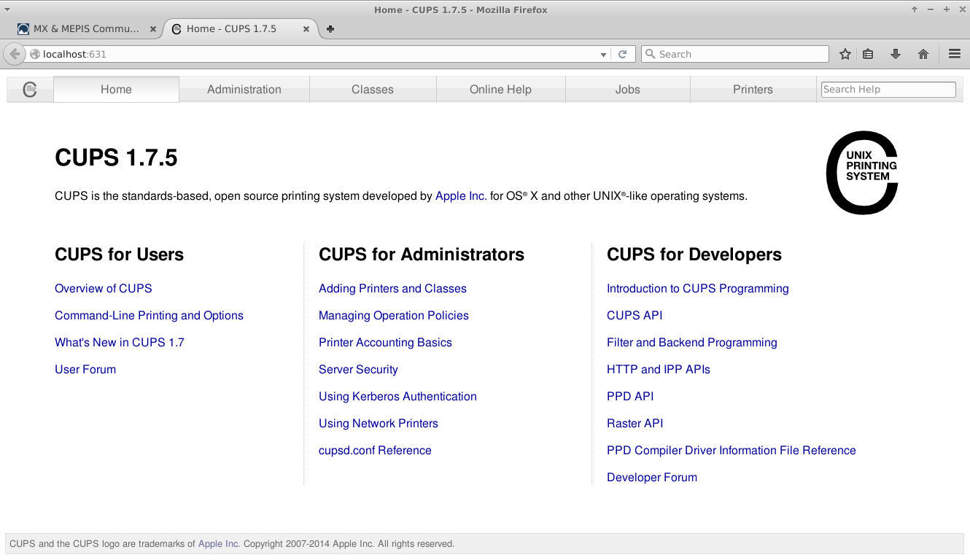Show your bookmarks list

pos(868,54)
